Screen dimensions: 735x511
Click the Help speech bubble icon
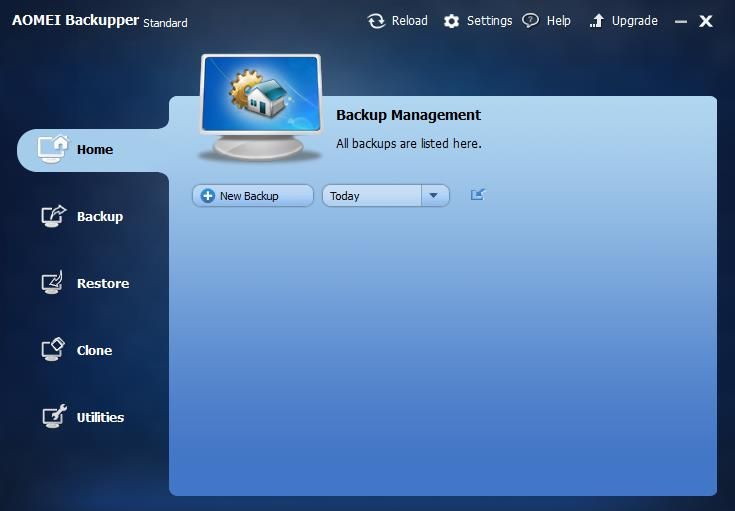pos(531,21)
